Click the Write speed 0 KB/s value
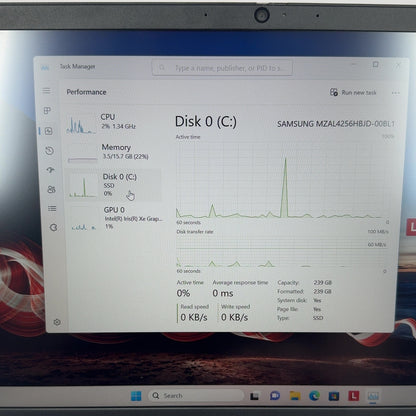 (234, 317)
